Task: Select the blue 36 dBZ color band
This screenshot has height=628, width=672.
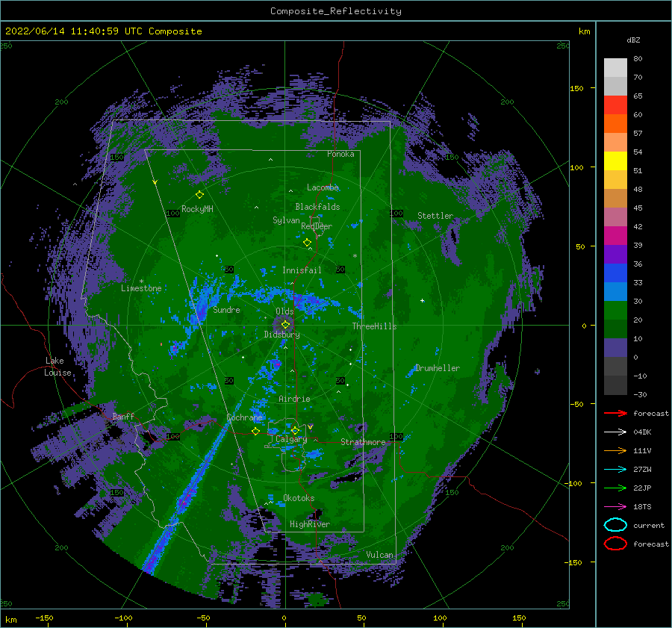Action: pos(615,273)
